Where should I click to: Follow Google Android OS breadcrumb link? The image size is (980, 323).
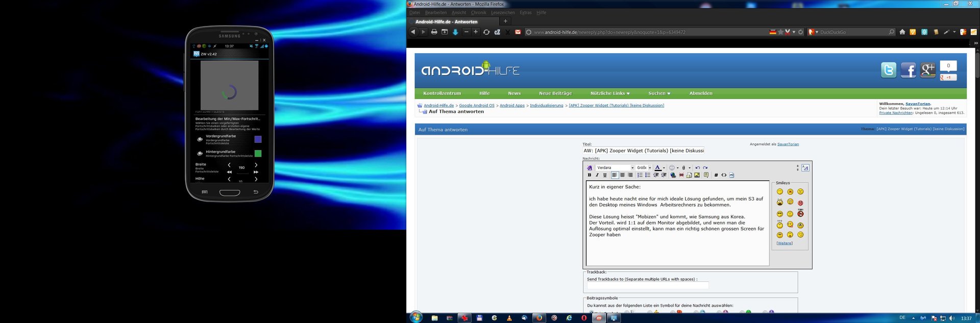477,106
